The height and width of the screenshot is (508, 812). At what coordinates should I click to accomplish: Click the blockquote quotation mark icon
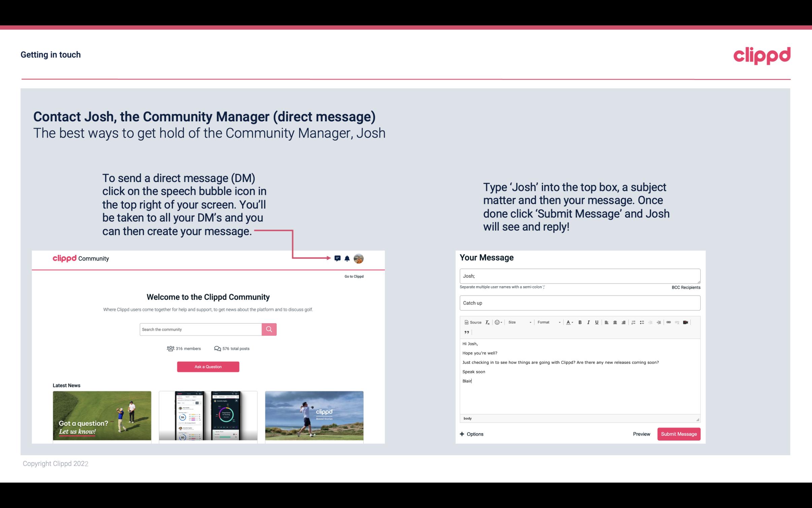pos(465,332)
